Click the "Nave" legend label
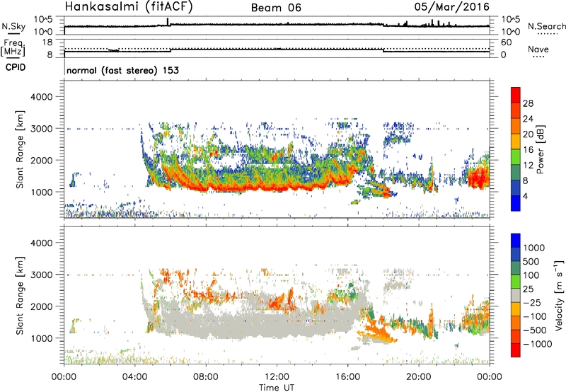Image resolution: width=566 pixels, height=392 pixels. (x=538, y=49)
